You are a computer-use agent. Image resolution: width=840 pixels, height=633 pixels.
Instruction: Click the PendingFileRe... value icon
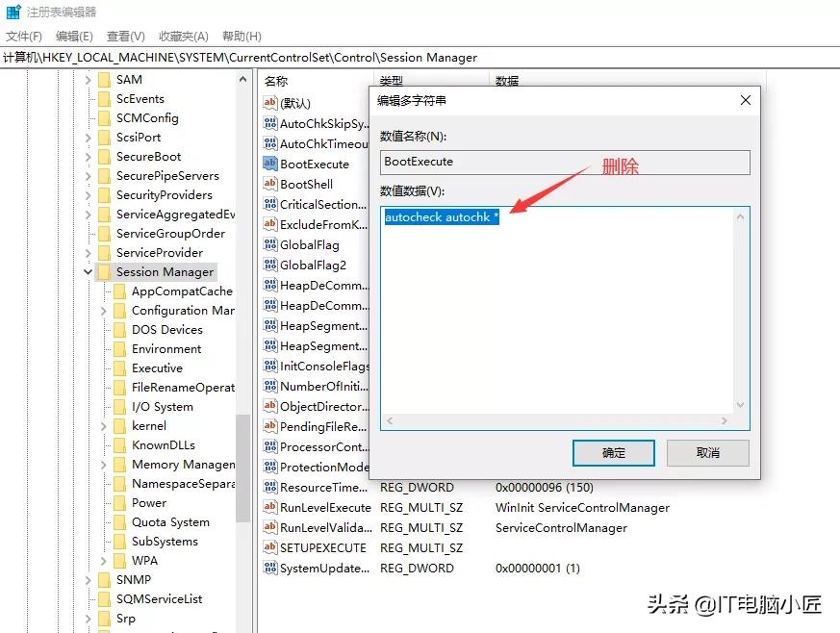[x=270, y=426]
